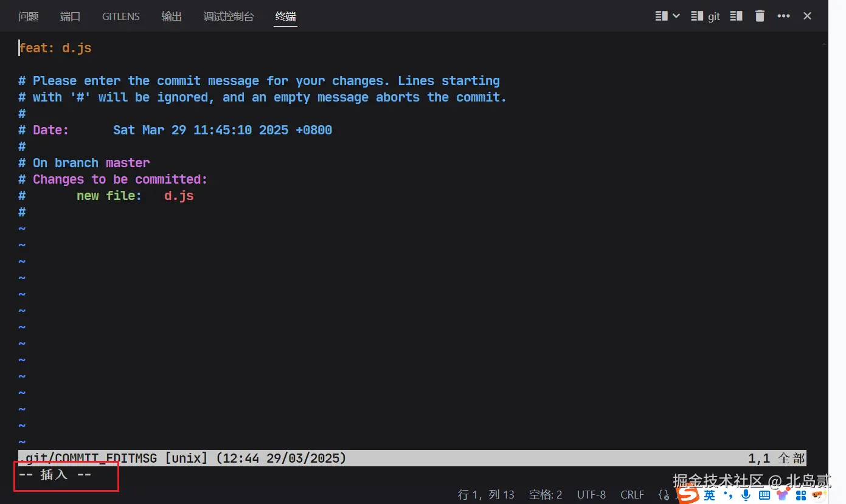The image size is (846, 504).
Task: Toggle the punctuation mode icon in IME bar
Action: pos(728,495)
